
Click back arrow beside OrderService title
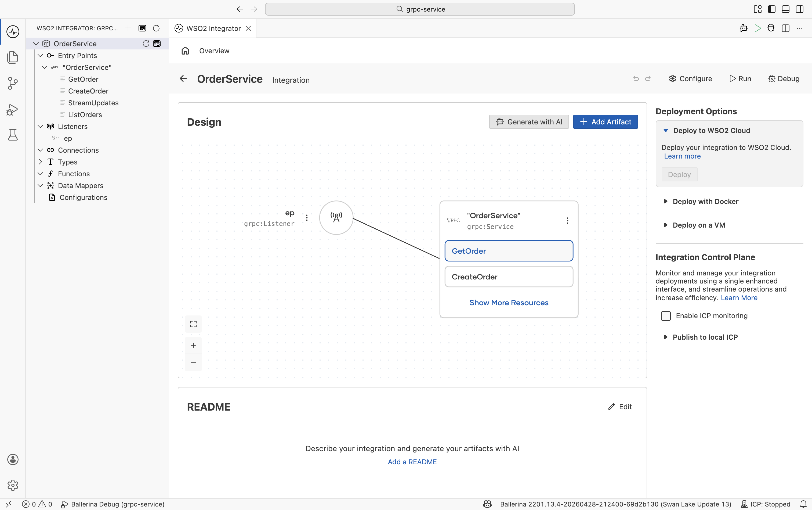[183, 78]
